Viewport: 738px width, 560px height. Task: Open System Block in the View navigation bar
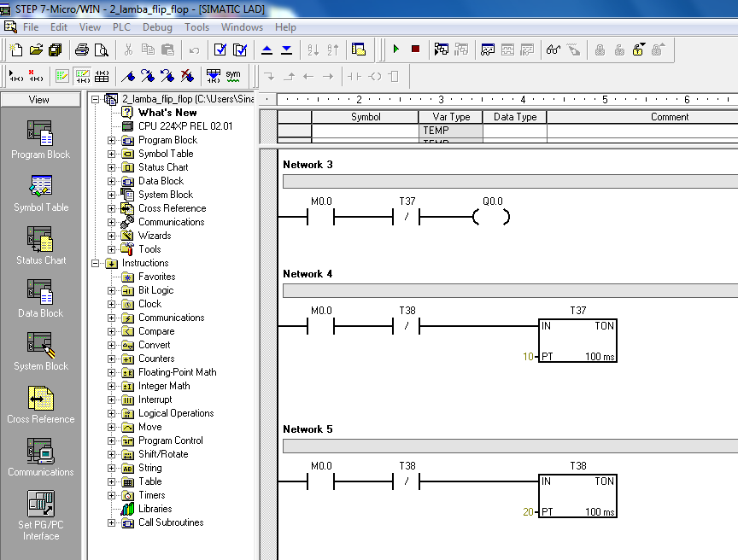tap(41, 352)
